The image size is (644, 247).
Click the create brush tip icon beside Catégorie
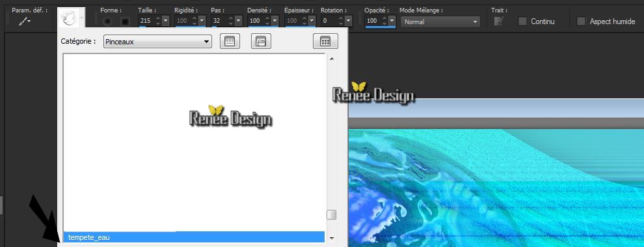pyautogui.click(x=230, y=41)
